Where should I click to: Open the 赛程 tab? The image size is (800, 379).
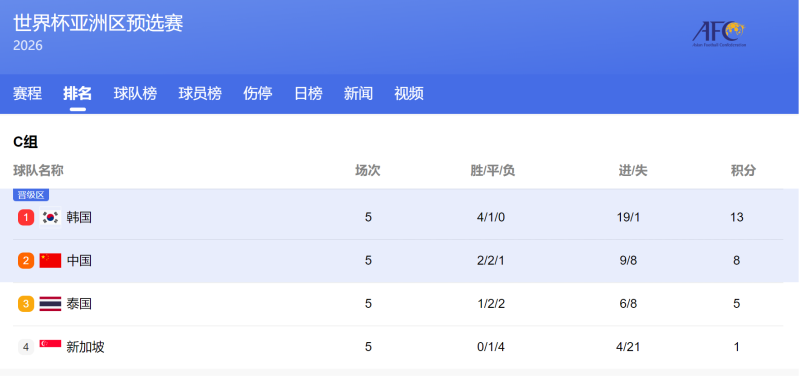[28, 93]
